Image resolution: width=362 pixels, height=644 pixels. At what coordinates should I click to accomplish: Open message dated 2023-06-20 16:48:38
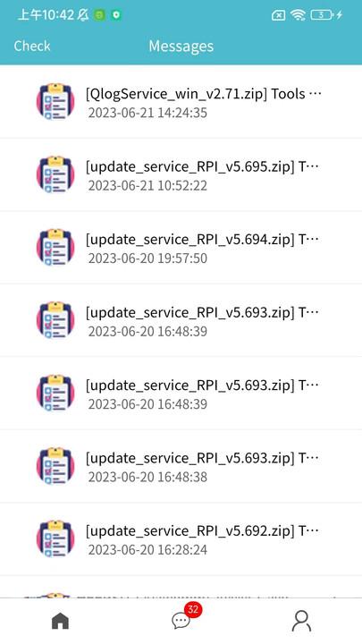pyautogui.click(x=181, y=466)
